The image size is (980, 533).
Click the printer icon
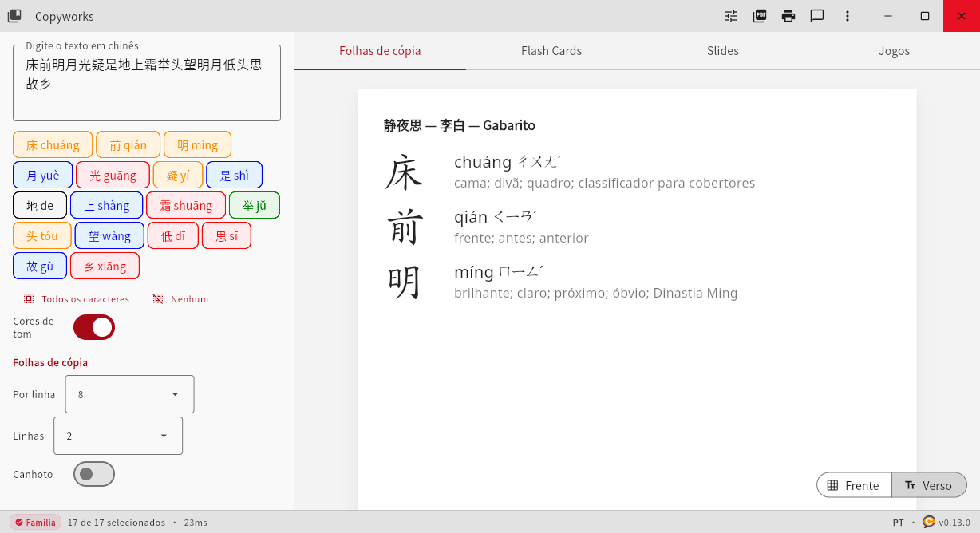tap(788, 16)
